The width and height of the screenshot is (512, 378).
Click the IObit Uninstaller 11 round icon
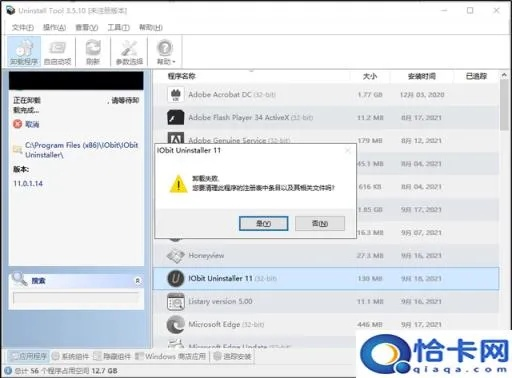(175, 278)
